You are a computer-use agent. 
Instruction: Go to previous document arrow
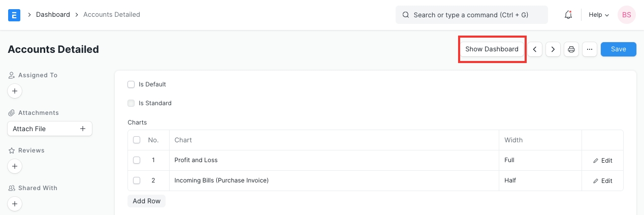click(x=534, y=49)
